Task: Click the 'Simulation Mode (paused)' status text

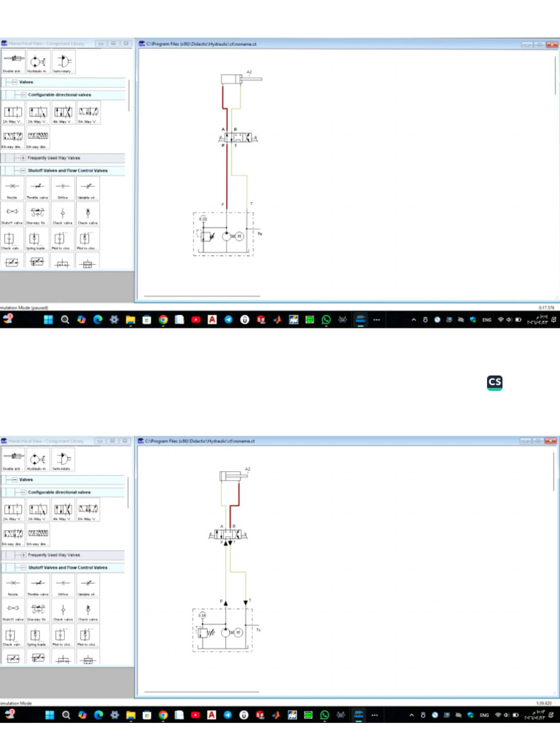Action: pos(24,308)
